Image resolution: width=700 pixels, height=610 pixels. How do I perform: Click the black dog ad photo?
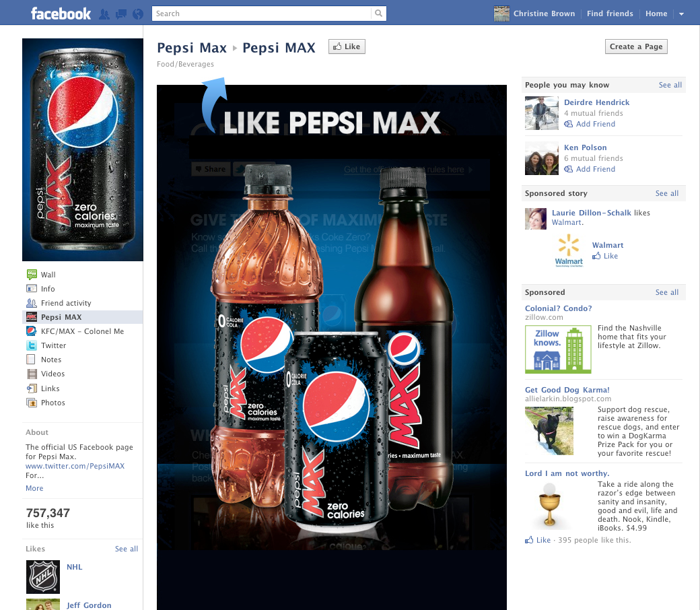pos(549,431)
